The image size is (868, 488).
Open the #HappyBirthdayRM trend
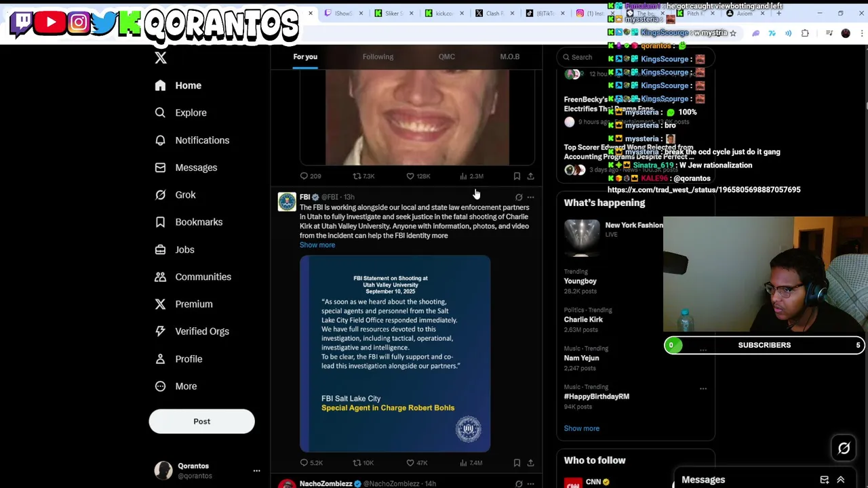click(597, 396)
